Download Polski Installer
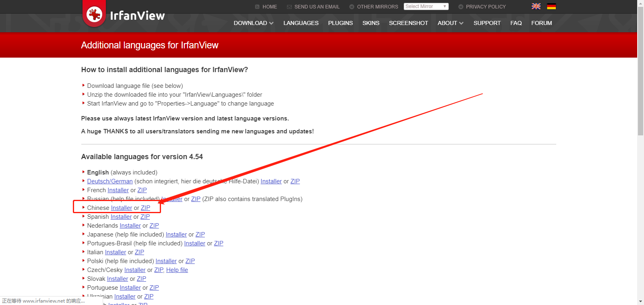 click(166, 261)
